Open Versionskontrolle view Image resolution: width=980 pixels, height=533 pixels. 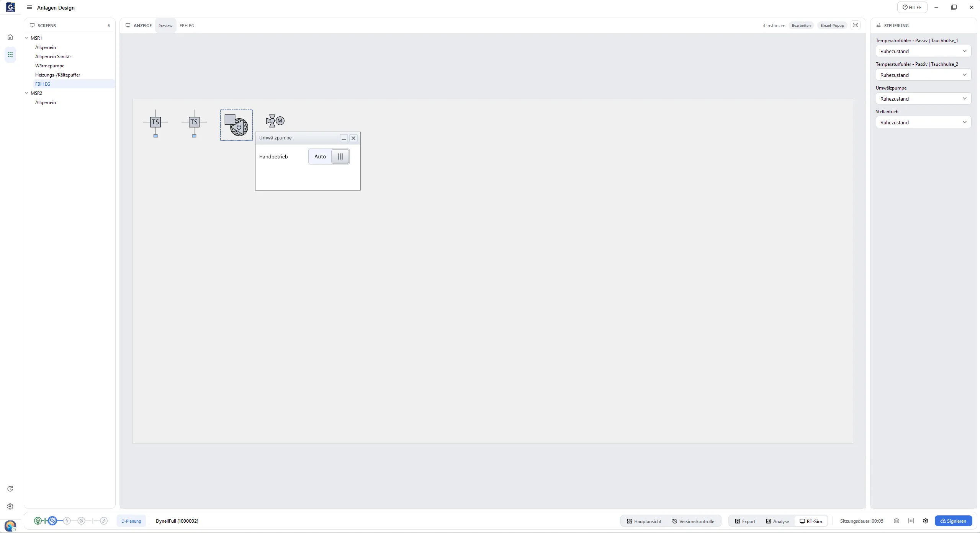(693, 521)
